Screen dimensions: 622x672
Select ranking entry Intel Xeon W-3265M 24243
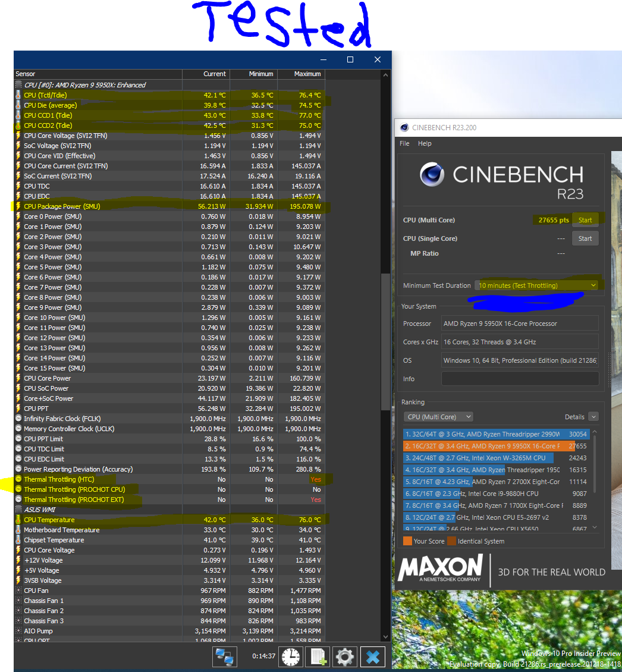497,458
